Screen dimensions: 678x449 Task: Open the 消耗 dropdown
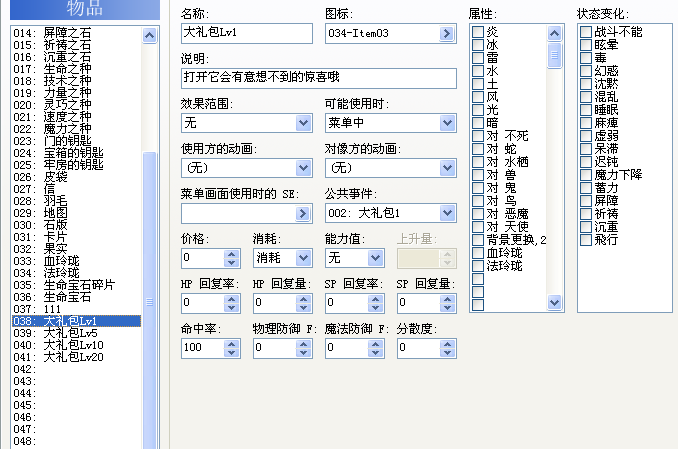304,258
